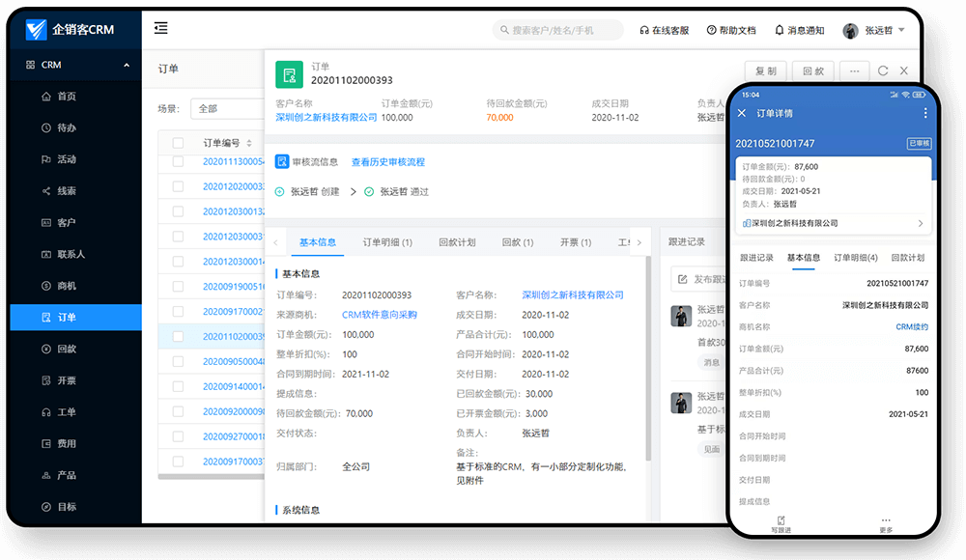Open 线索 leads in the sidebar
This screenshot has width=966, height=560.
(x=66, y=191)
